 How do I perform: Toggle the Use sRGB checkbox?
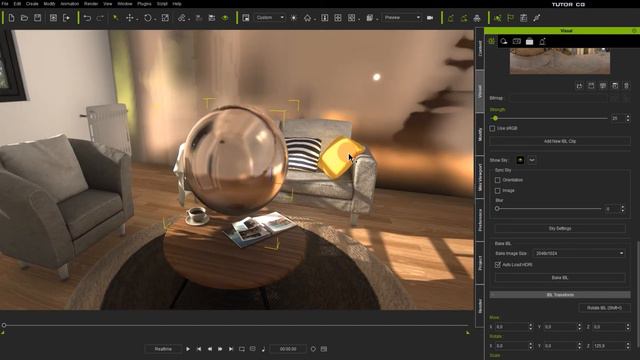pyautogui.click(x=492, y=128)
